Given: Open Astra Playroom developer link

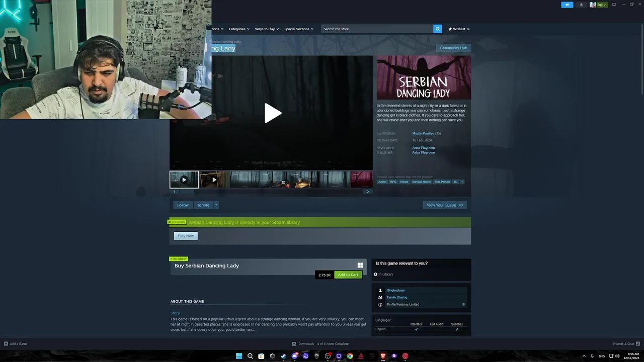Looking at the screenshot, I should [x=424, y=148].
